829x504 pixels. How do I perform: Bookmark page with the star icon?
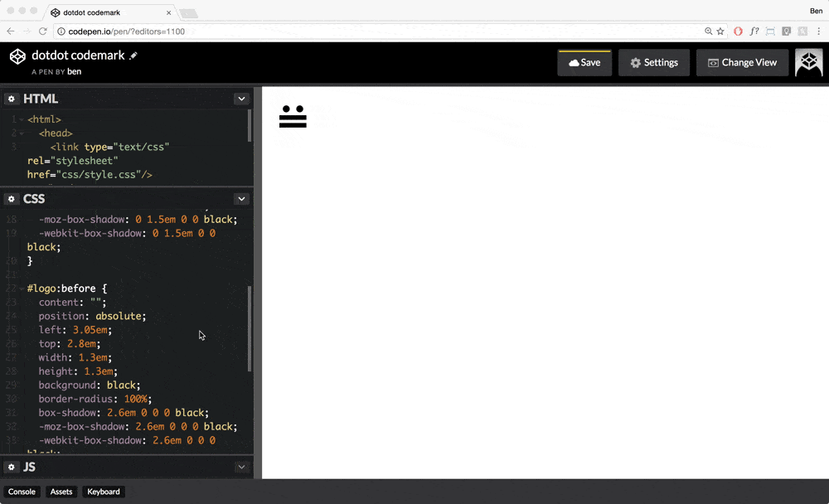tap(720, 31)
